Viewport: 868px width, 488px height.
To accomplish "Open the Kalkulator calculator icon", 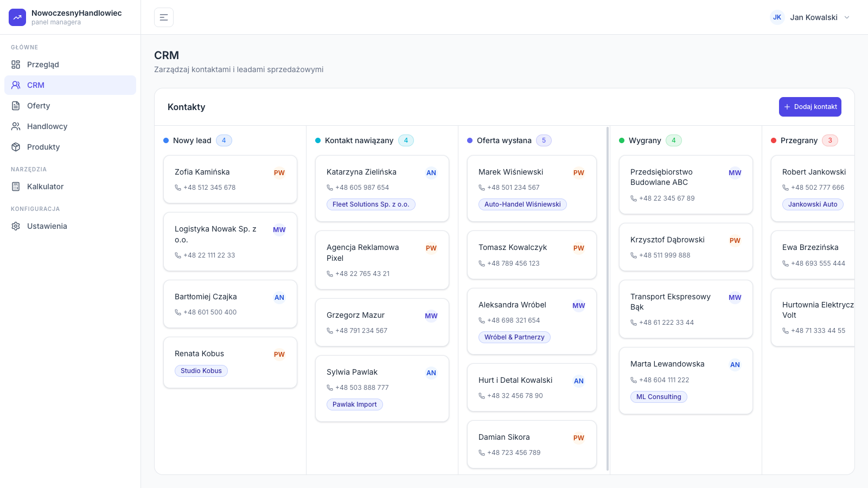I will pos(16,187).
